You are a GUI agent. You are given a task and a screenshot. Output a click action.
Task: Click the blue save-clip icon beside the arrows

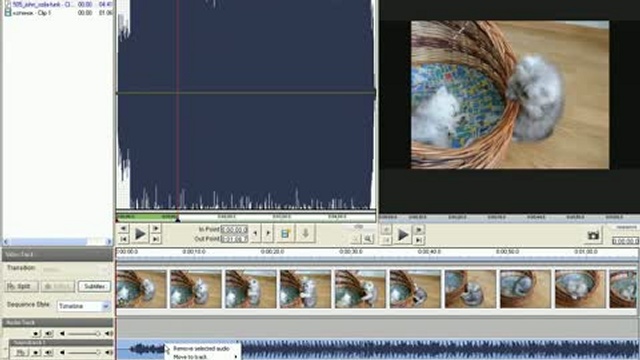(285, 234)
